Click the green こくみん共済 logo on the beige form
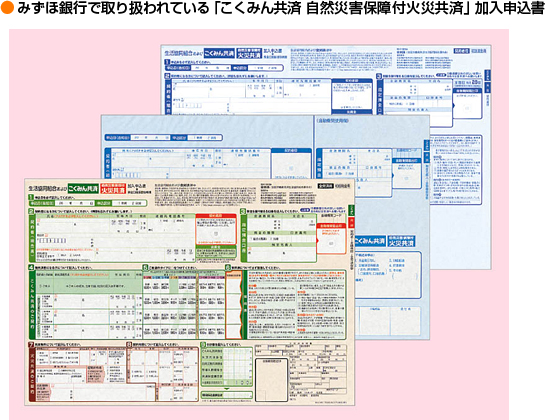The height and width of the screenshot is (420, 545). point(83,188)
